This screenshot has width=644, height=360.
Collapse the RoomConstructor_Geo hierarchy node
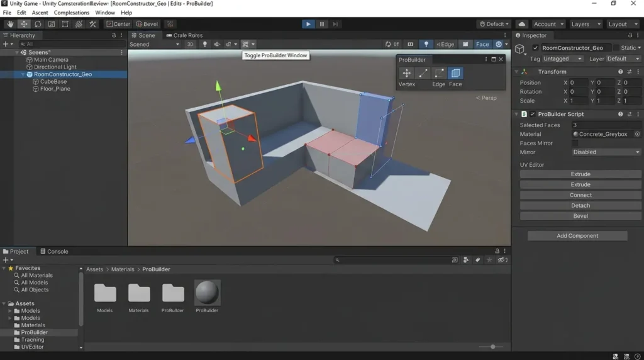point(23,74)
